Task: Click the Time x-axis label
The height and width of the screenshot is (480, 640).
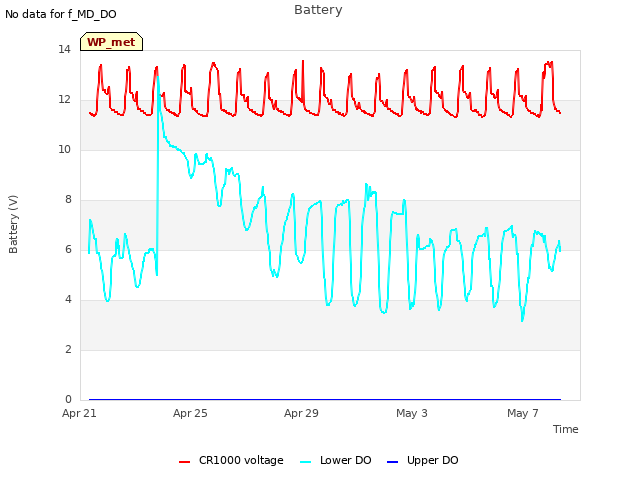Action: [x=566, y=429]
